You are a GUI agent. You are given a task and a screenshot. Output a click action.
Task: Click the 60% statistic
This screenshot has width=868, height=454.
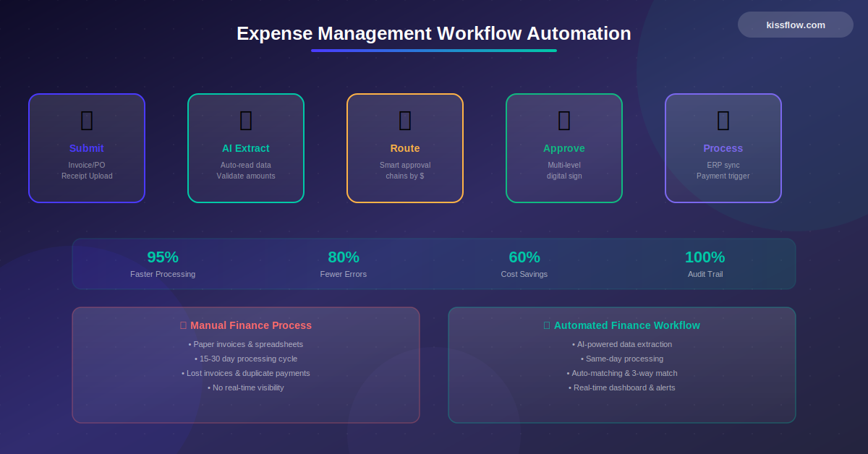tap(524, 257)
